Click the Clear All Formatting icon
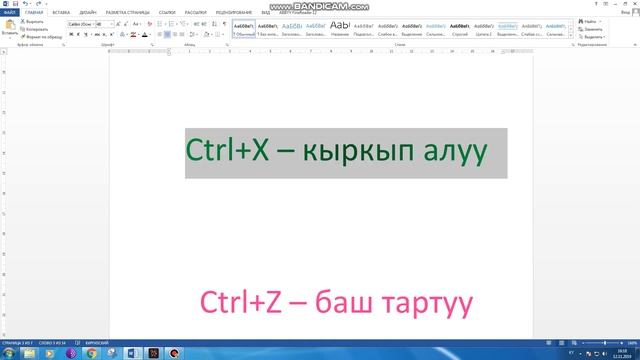Viewport: 640px width, 360px height. 149,24
